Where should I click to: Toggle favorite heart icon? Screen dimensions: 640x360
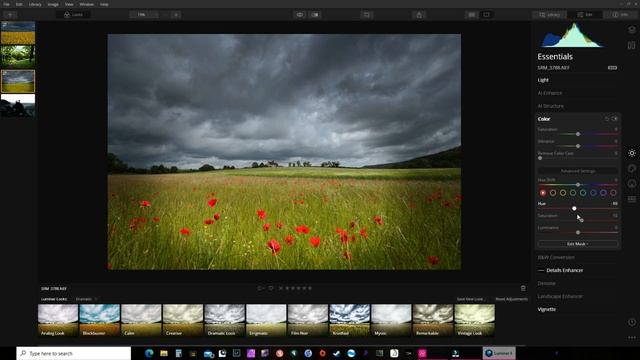click(x=271, y=288)
